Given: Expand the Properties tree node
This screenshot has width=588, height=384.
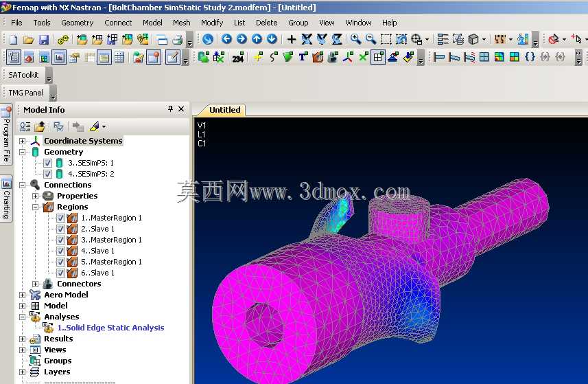Looking at the screenshot, I should [35, 196].
